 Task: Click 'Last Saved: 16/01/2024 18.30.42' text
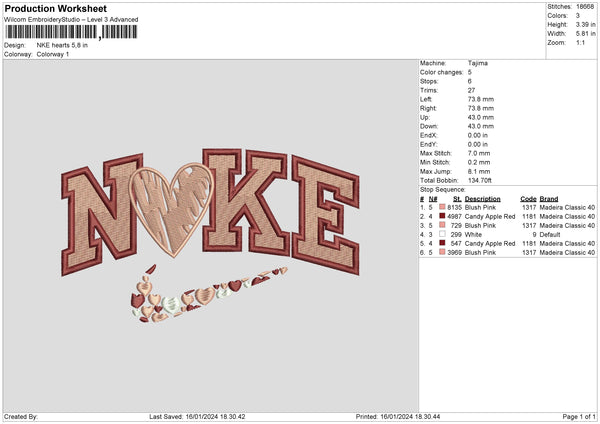click(197, 417)
